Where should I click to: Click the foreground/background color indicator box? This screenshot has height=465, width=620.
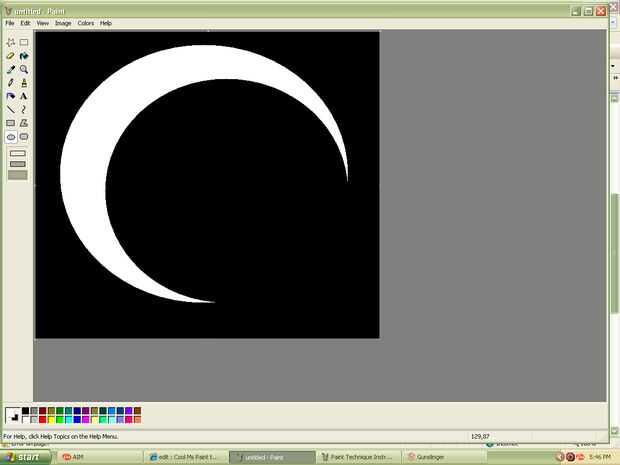pos(13,415)
